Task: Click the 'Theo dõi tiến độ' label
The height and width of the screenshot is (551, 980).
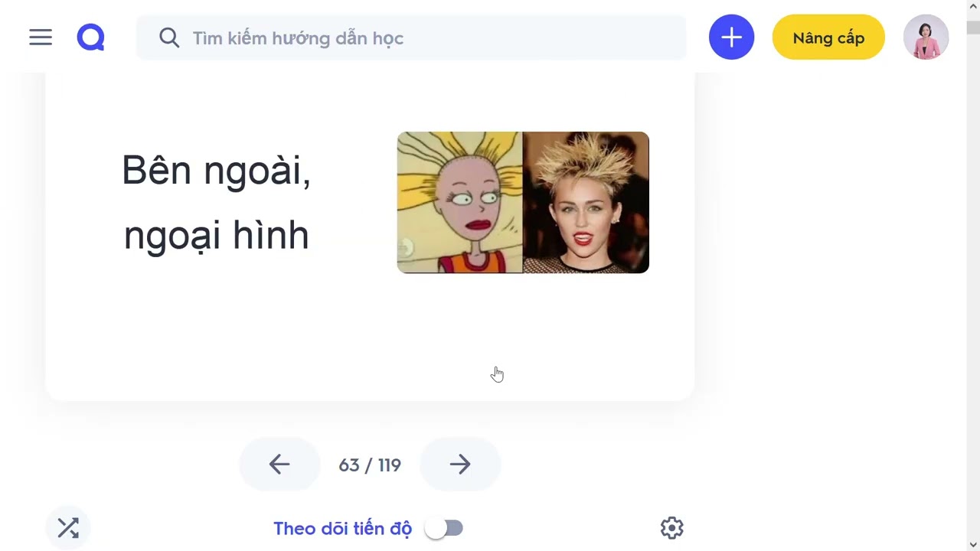Action: [342, 529]
